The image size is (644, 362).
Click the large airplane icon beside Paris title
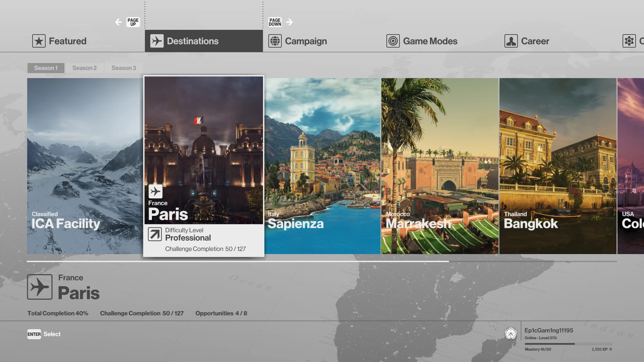click(x=40, y=287)
